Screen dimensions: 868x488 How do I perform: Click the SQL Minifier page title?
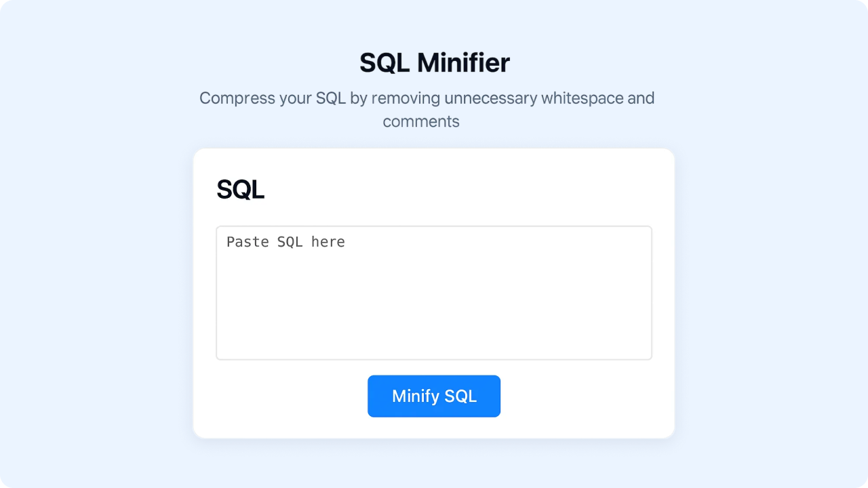pyautogui.click(x=434, y=62)
